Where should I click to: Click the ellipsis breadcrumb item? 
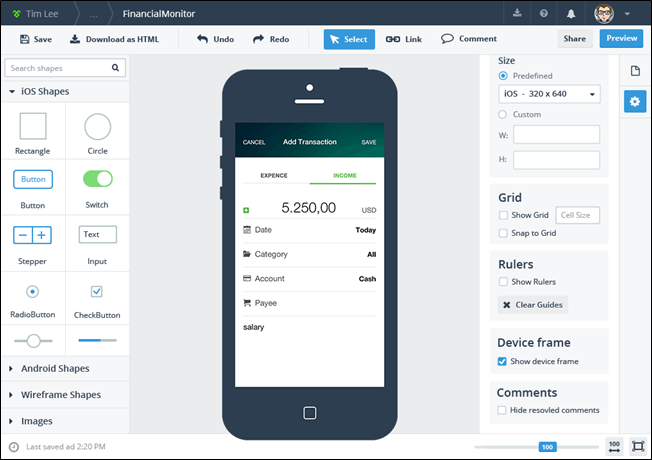[94, 15]
